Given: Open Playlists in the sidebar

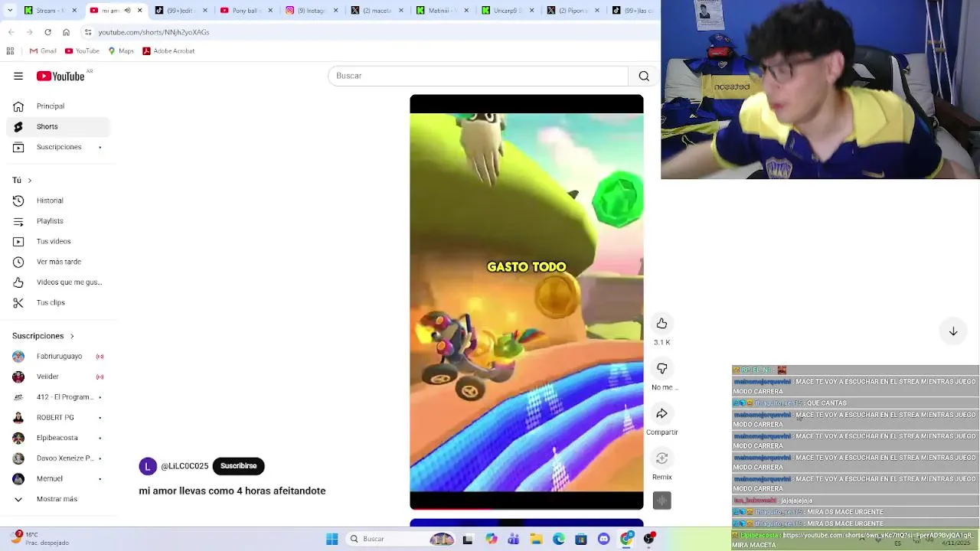Looking at the screenshot, I should (58, 221).
